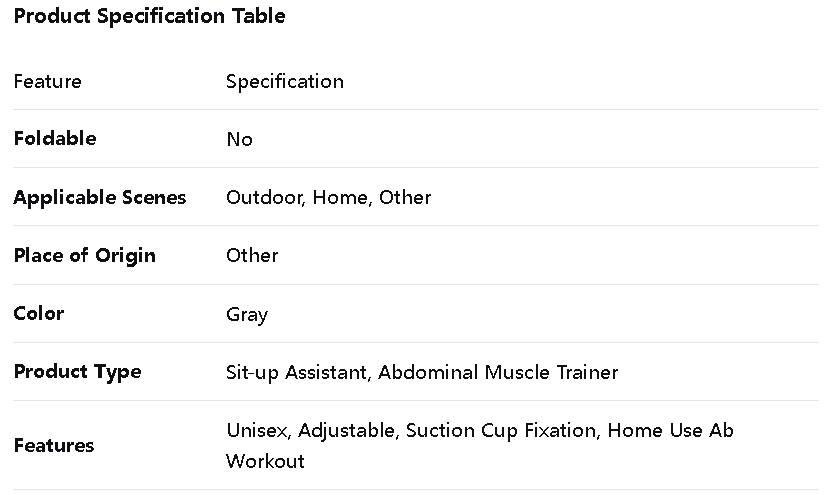Select the Place of Origin label
This screenshot has width=839, height=495.
tap(85, 255)
